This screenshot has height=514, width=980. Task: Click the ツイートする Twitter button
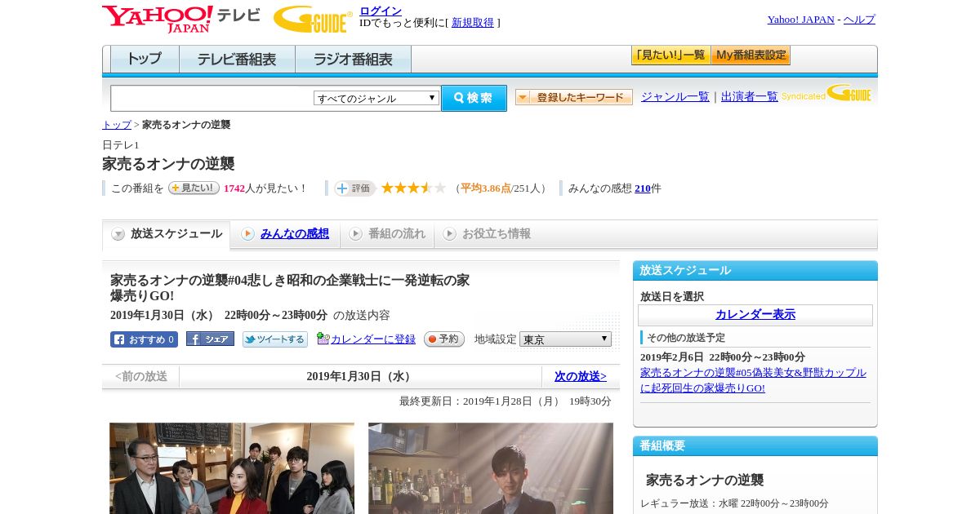[275, 339]
